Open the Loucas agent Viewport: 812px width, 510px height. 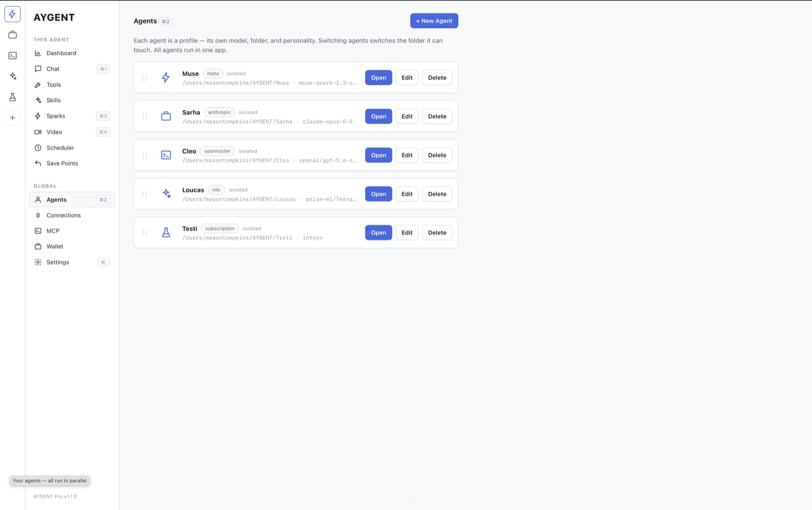(x=379, y=194)
